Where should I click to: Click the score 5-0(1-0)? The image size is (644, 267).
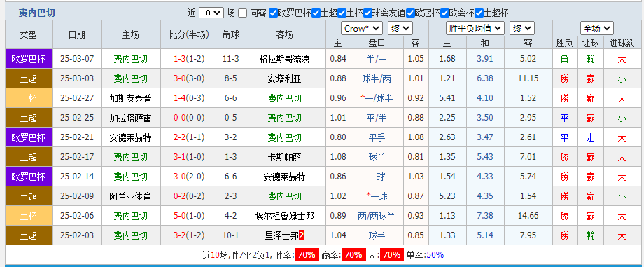coord(189,216)
